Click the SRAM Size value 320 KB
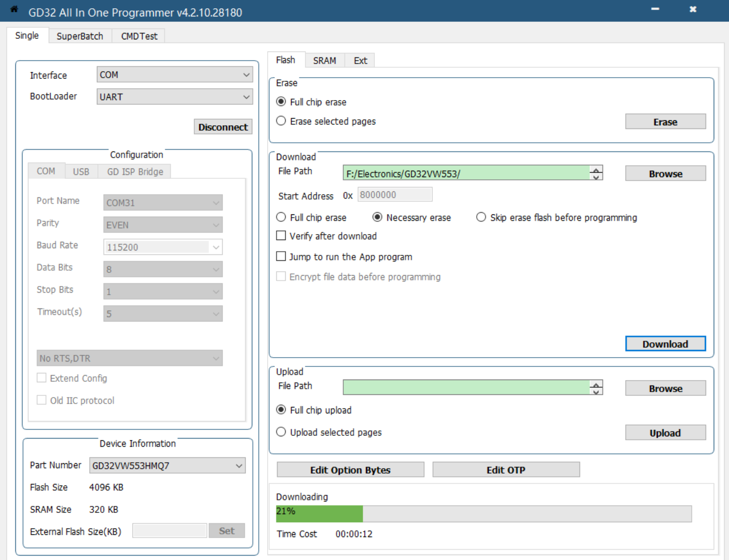The width and height of the screenshot is (729, 560). point(103,509)
